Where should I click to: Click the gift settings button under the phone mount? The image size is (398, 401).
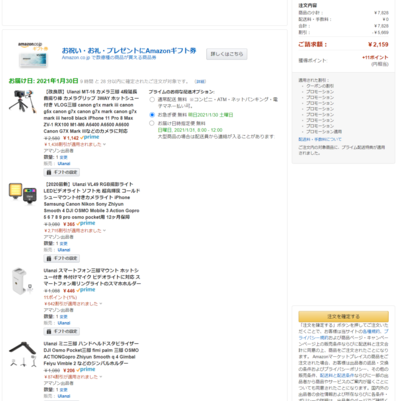pyautogui.click(x=62, y=331)
